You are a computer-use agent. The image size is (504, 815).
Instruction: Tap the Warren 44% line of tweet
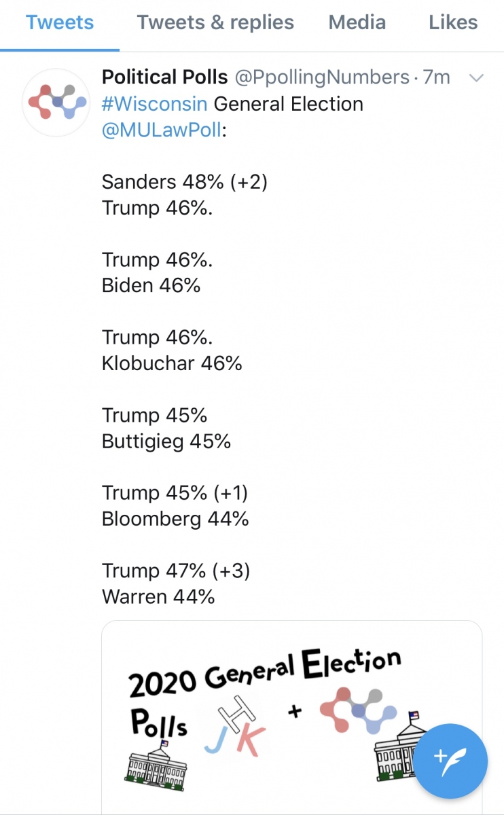click(158, 597)
